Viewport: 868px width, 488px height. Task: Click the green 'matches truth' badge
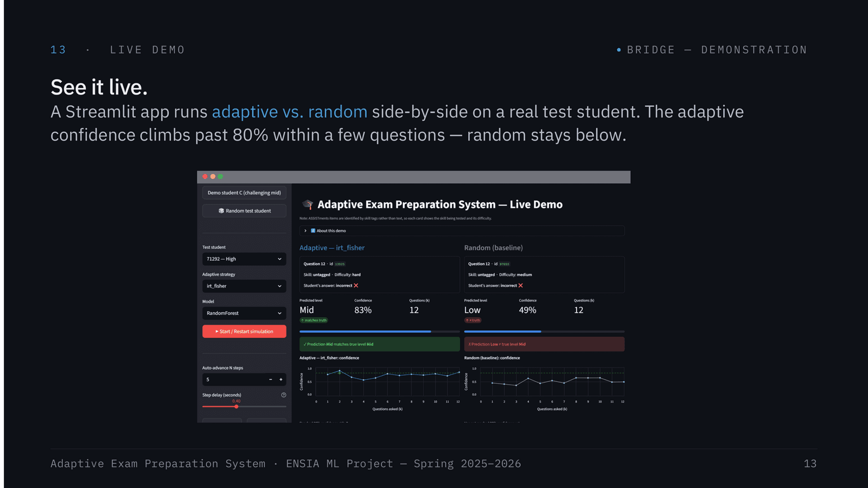[x=314, y=320]
